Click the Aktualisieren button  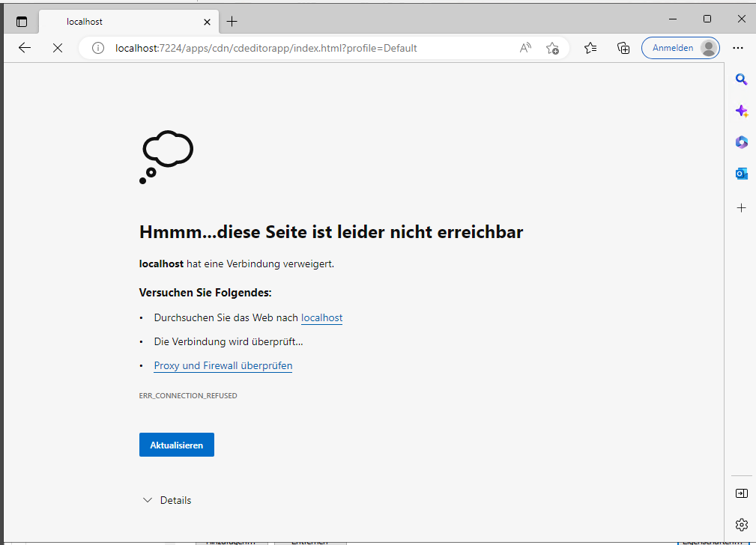[177, 445]
